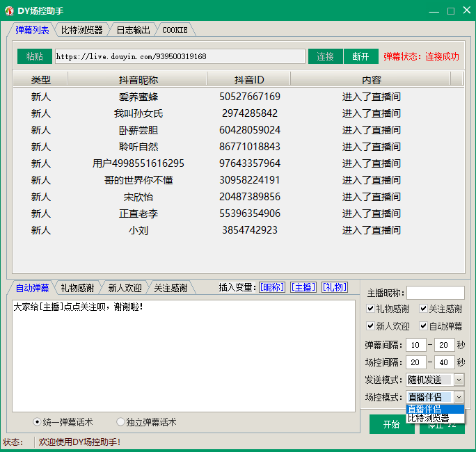476x452 pixels.
Task: Switch to the COOKIE tab
Action: coord(175,30)
